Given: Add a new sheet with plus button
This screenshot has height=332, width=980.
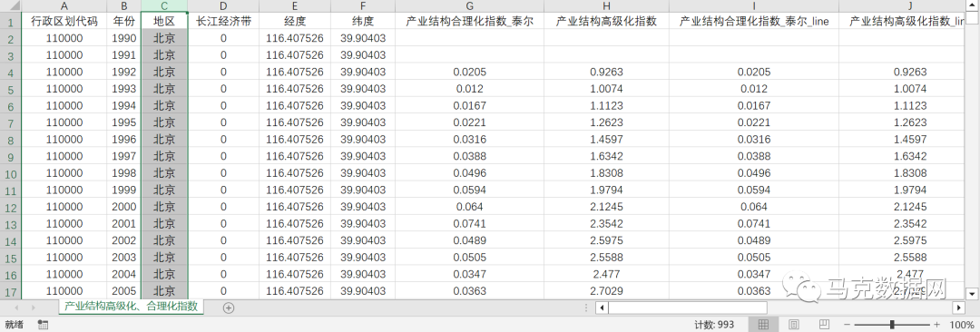Looking at the screenshot, I should (229, 308).
